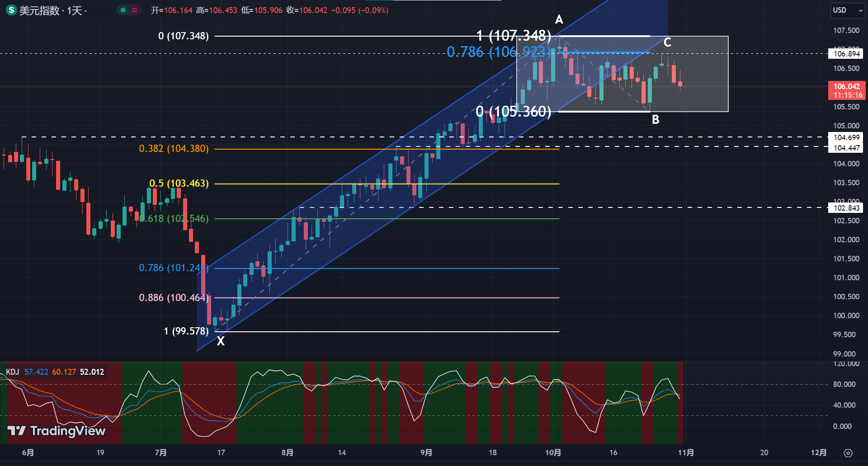The image size is (868, 466).
Task: Click the TradingView logo watermark
Action: (57, 431)
